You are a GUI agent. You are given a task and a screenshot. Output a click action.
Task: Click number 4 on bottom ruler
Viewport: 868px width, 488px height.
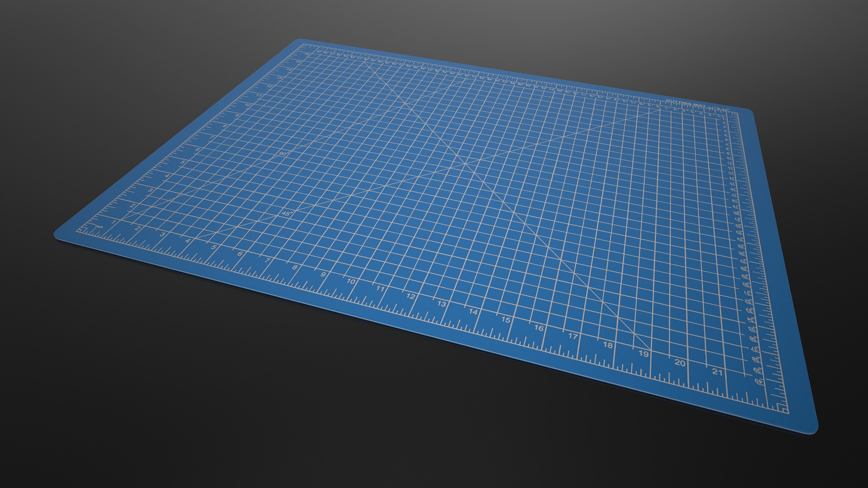tap(187, 241)
